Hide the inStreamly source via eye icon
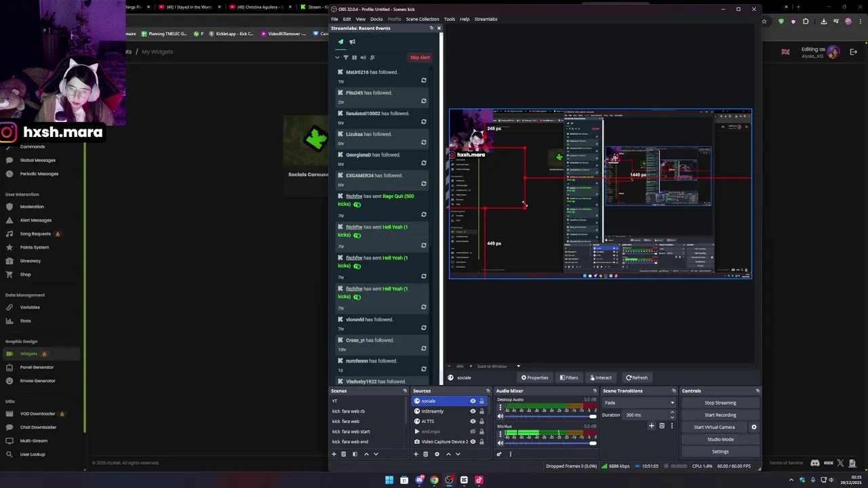Screen dimensions: 868x488 [473, 411]
